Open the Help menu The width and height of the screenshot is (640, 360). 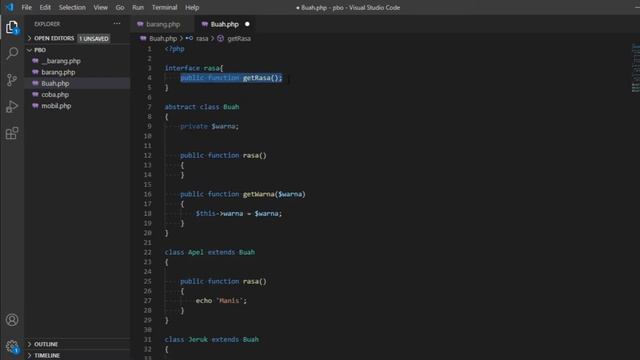(x=192, y=7)
